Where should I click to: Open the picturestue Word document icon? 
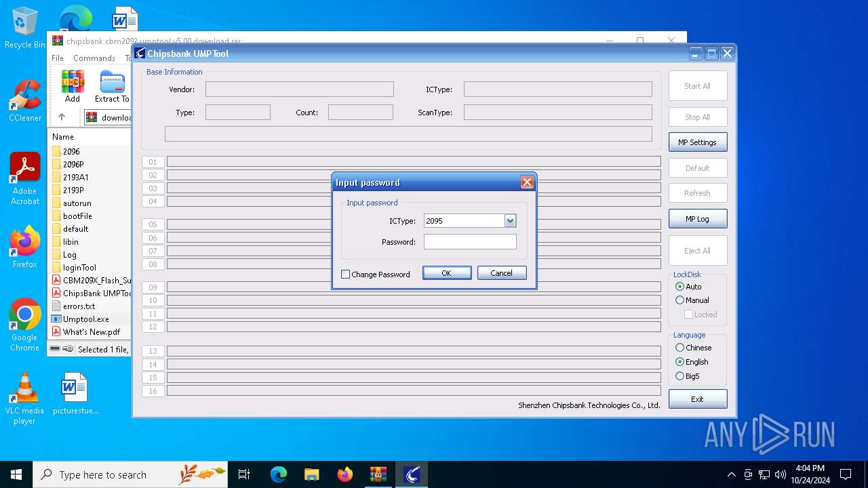pos(75,393)
